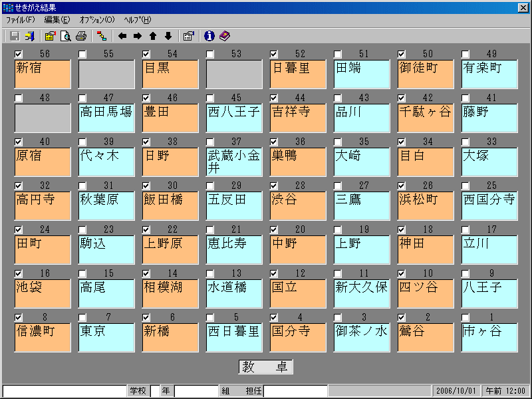Uncheck the checkbox for seat 56
Screen dimensions: 532x399
tap(19, 54)
